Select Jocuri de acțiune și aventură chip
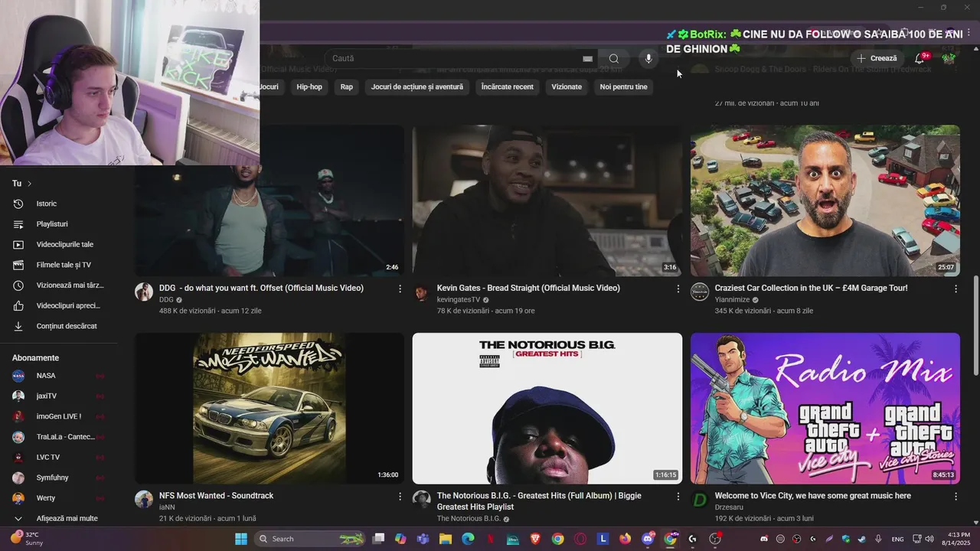Viewport: 980px width, 551px height. (417, 86)
